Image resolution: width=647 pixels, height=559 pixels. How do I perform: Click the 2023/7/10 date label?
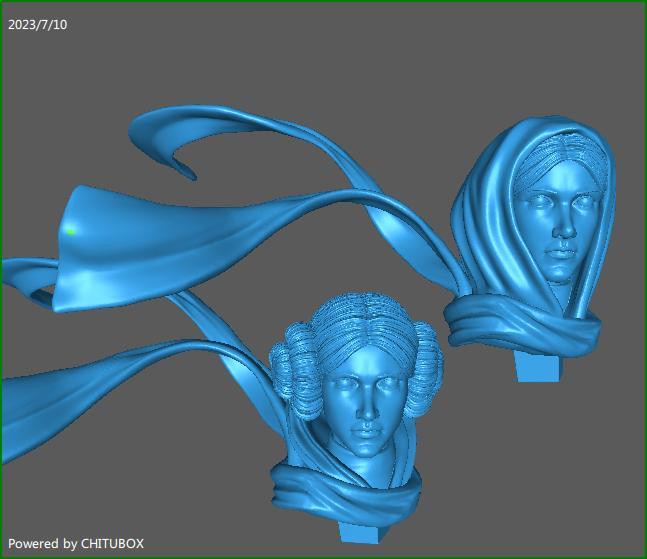(x=38, y=24)
